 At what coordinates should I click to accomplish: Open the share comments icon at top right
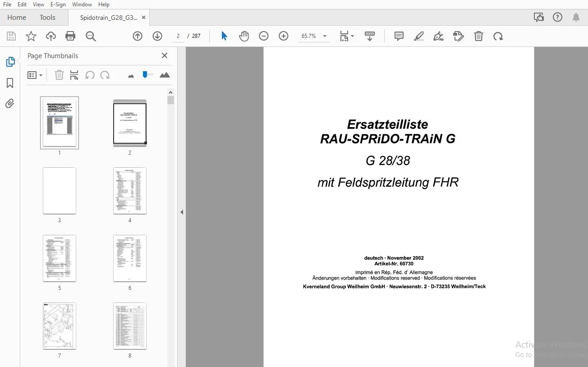[x=538, y=17]
